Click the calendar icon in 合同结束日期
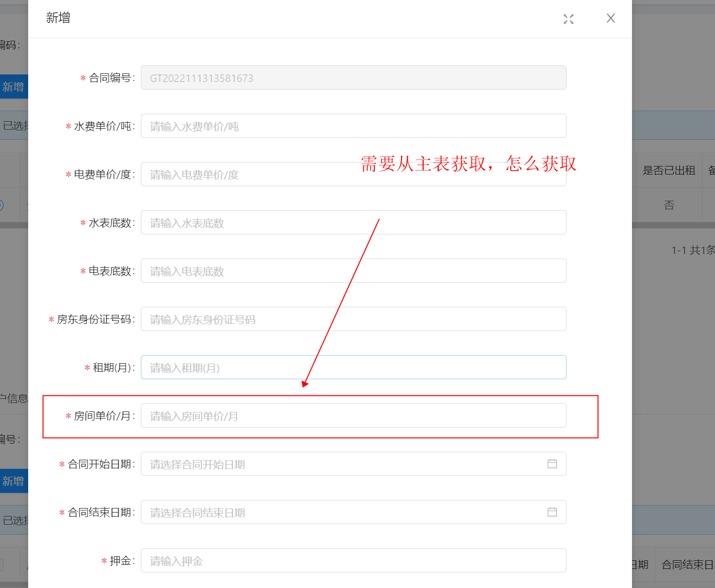715x588 pixels. click(x=552, y=512)
